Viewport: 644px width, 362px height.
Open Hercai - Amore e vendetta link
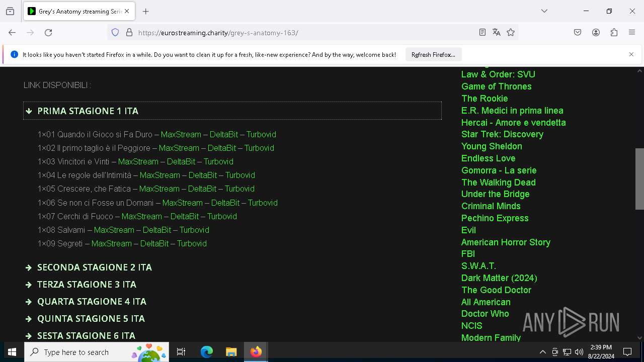pyautogui.click(x=514, y=123)
